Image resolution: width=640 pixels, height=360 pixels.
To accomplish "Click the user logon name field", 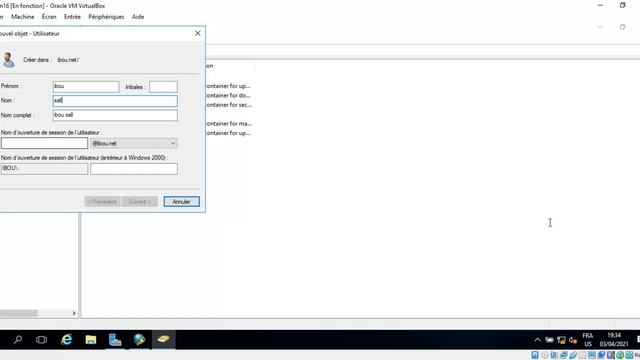I will pyautogui.click(x=44, y=143).
